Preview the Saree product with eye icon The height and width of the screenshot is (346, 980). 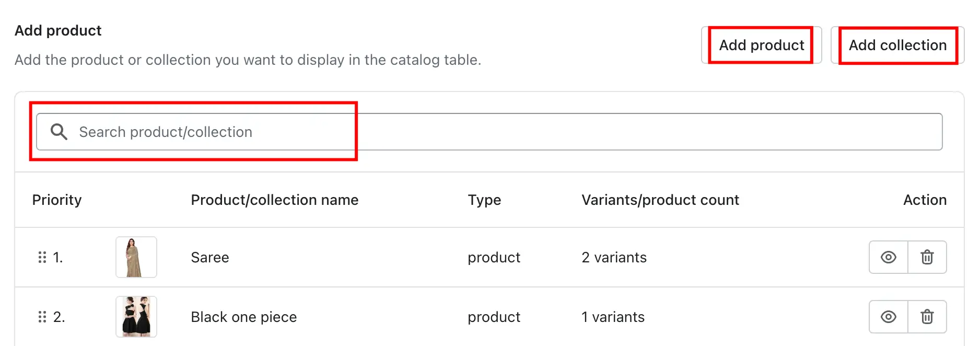(888, 257)
